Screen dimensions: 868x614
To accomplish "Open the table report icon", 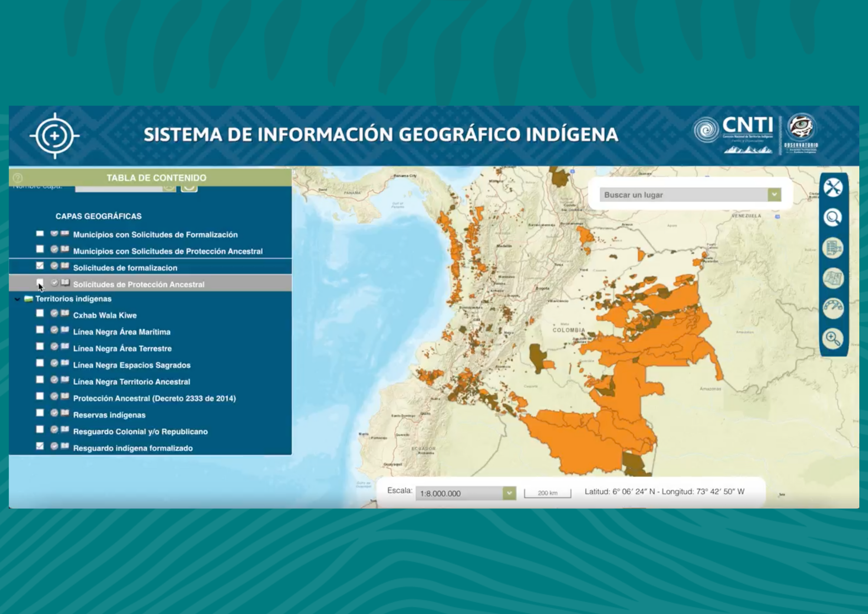I will (833, 248).
